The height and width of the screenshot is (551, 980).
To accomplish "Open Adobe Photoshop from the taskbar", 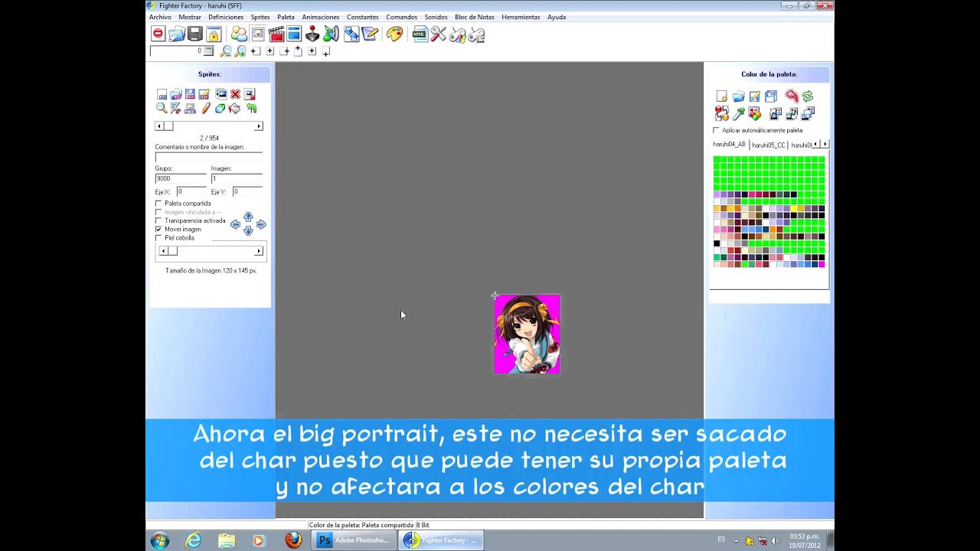I will tap(354, 540).
